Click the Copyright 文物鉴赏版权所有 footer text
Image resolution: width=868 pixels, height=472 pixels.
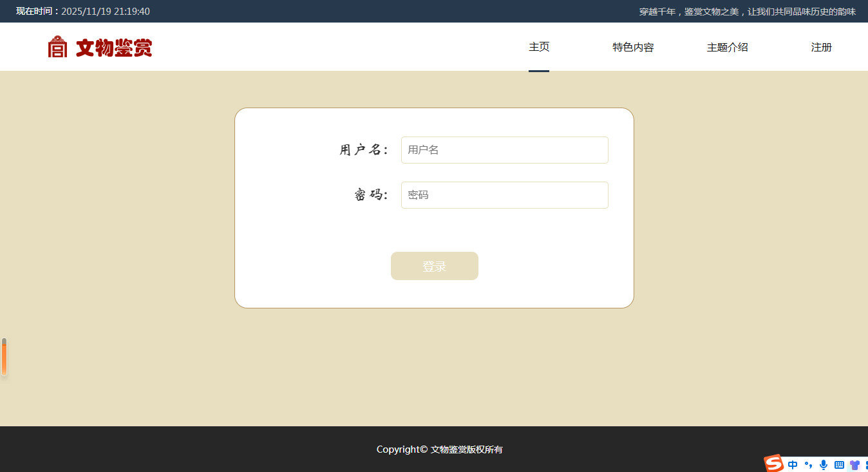click(439, 449)
